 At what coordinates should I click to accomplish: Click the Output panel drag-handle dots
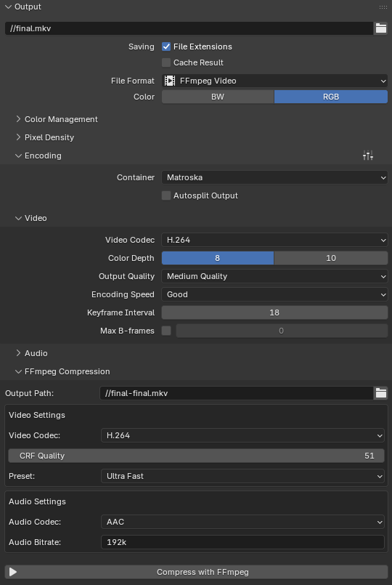click(x=383, y=7)
